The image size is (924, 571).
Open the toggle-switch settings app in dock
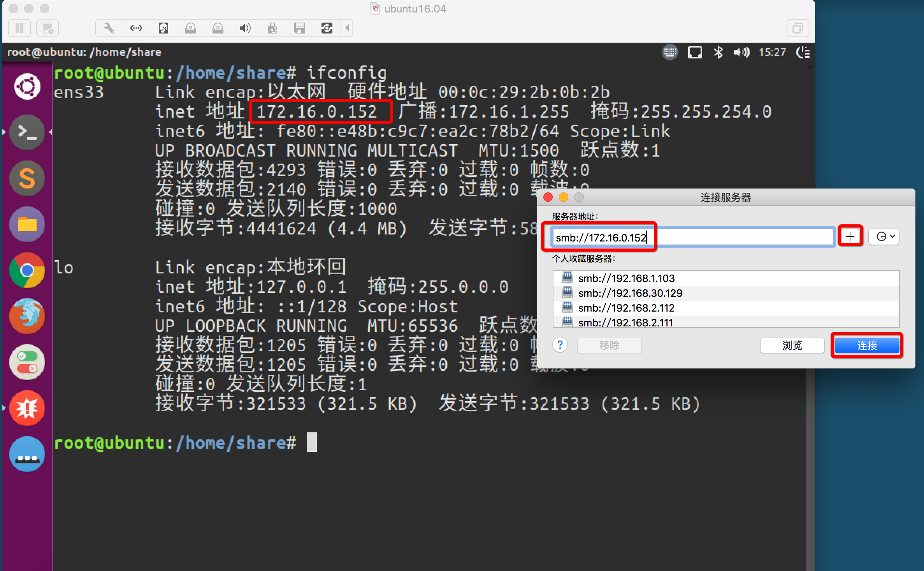tap(27, 362)
